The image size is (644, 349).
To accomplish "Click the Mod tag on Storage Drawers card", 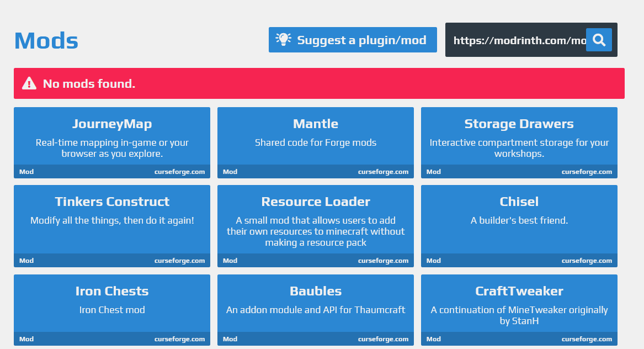I will pos(434,172).
